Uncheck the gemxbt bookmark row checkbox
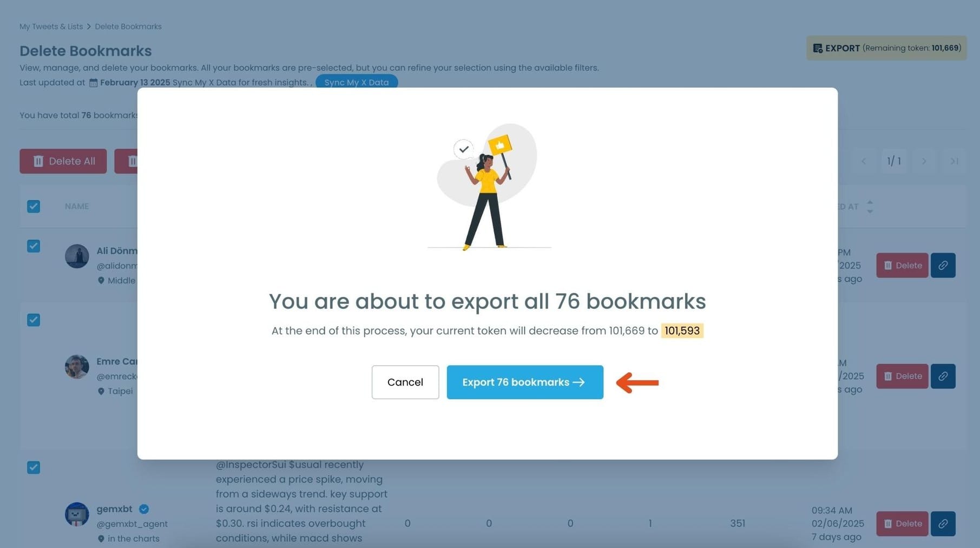 34,467
